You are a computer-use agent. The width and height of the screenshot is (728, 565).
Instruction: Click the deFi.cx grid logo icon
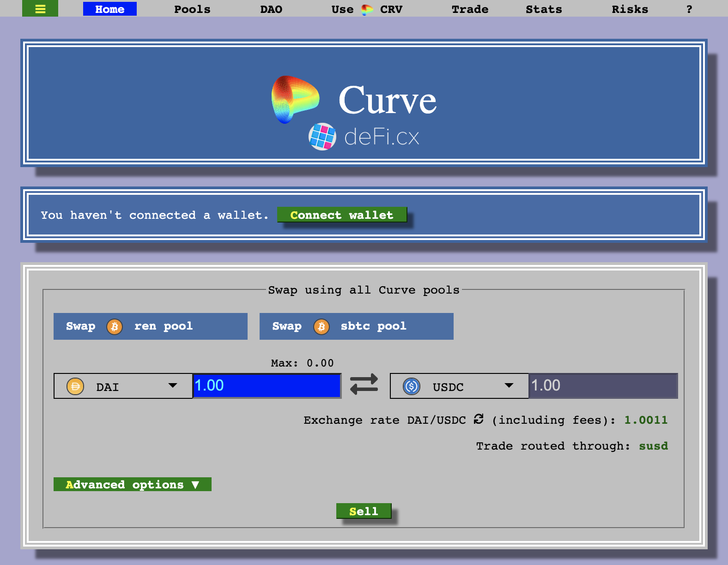(x=322, y=137)
